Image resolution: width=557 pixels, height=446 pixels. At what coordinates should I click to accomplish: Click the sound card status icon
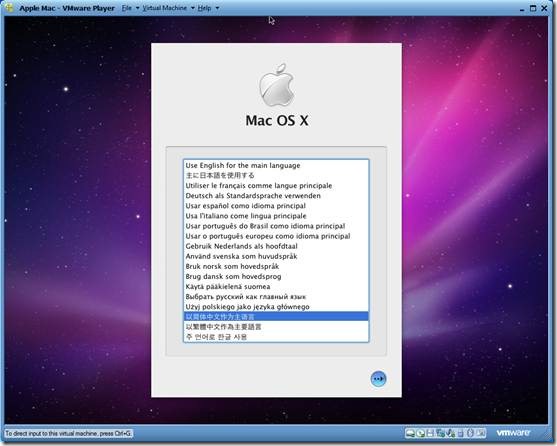click(x=450, y=433)
